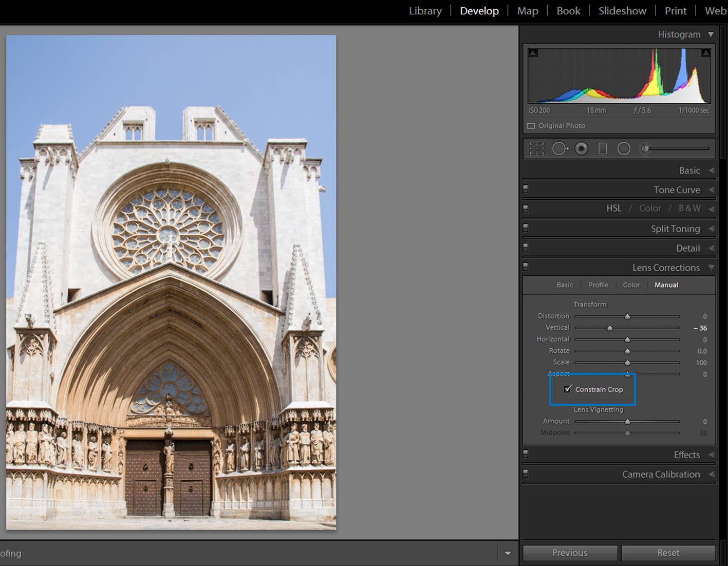The height and width of the screenshot is (566, 728).
Task: Click the Vertical slider handle
Action: (x=610, y=328)
